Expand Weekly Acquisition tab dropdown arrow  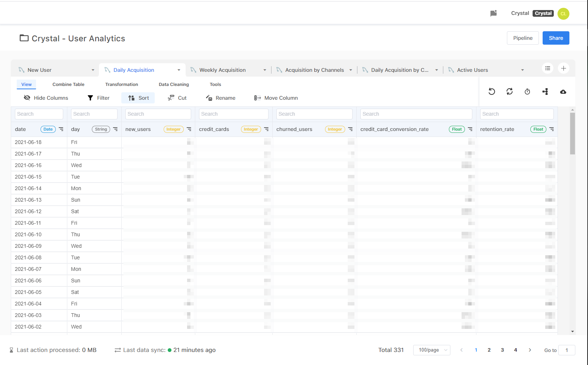(x=265, y=70)
